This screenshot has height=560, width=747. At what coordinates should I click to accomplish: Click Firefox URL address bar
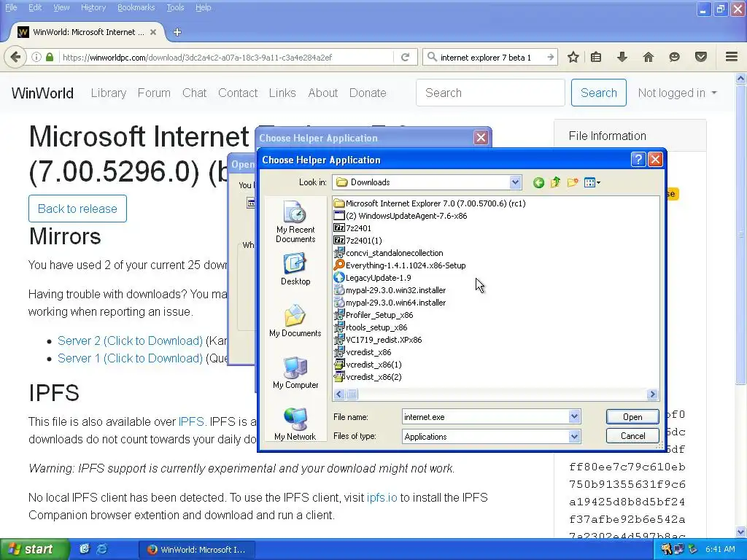226,57
